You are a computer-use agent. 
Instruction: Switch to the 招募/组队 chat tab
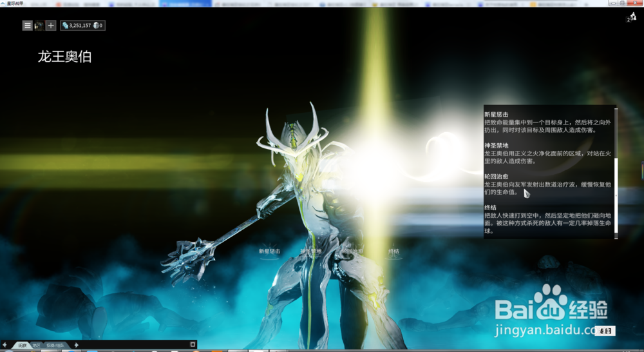[55, 346]
